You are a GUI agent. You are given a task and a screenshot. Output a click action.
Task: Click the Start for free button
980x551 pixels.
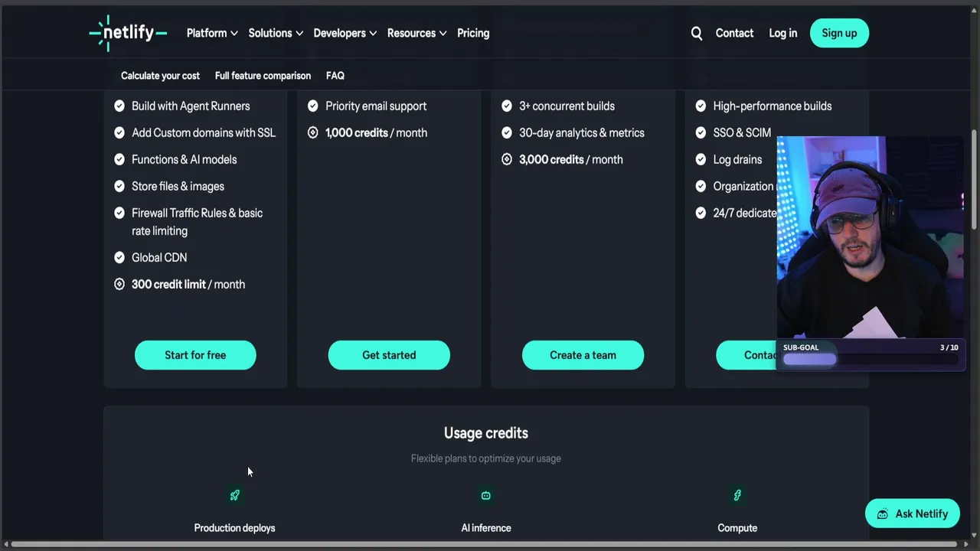[195, 355]
